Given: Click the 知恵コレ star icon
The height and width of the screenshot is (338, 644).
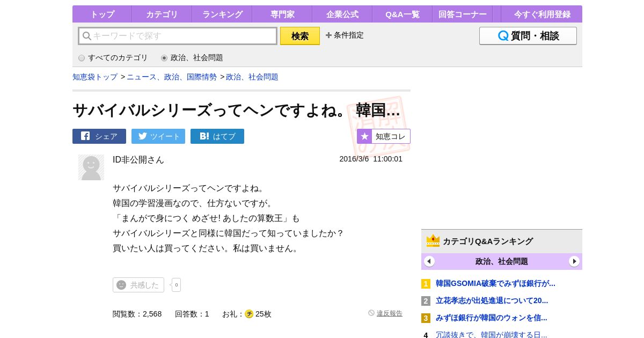Looking at the screenshot, I should [364, 136].
